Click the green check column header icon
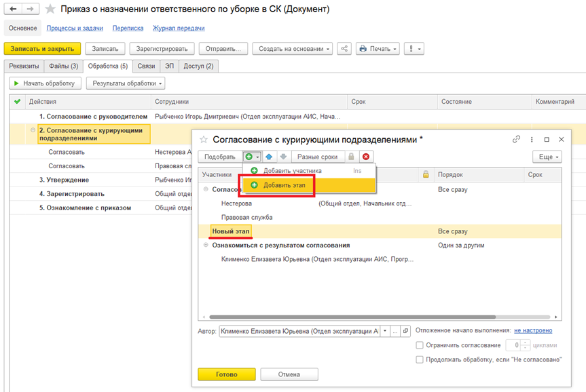The width and height of the screenshot is (586, 392). tap(17, 102)
